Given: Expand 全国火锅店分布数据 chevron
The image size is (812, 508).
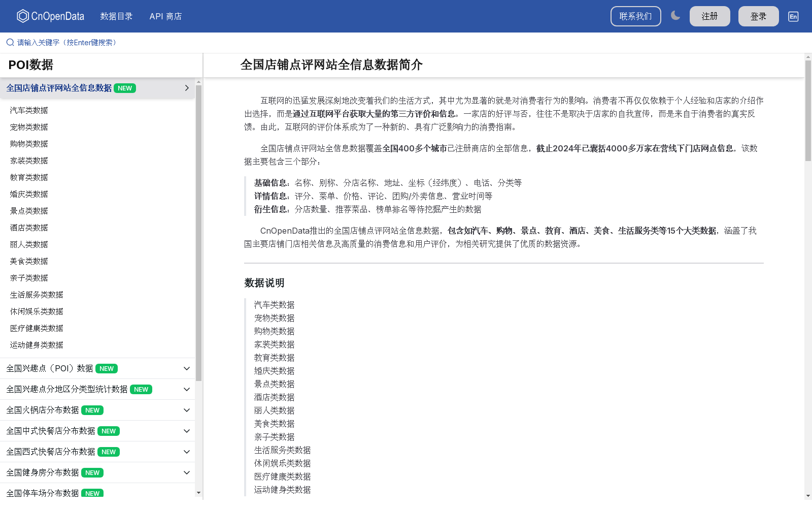Looking at the screenshot, I should click(187, 410).
